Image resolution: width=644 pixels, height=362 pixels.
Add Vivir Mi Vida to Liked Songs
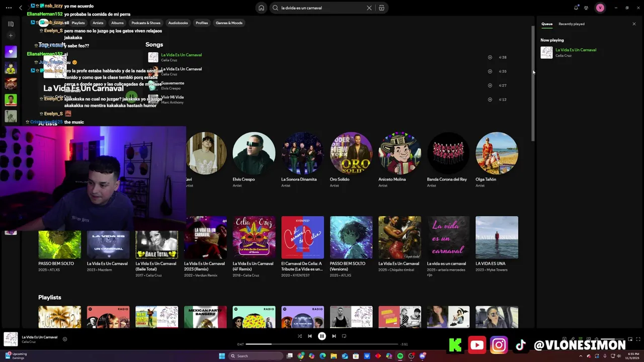(x=490, y=100)
